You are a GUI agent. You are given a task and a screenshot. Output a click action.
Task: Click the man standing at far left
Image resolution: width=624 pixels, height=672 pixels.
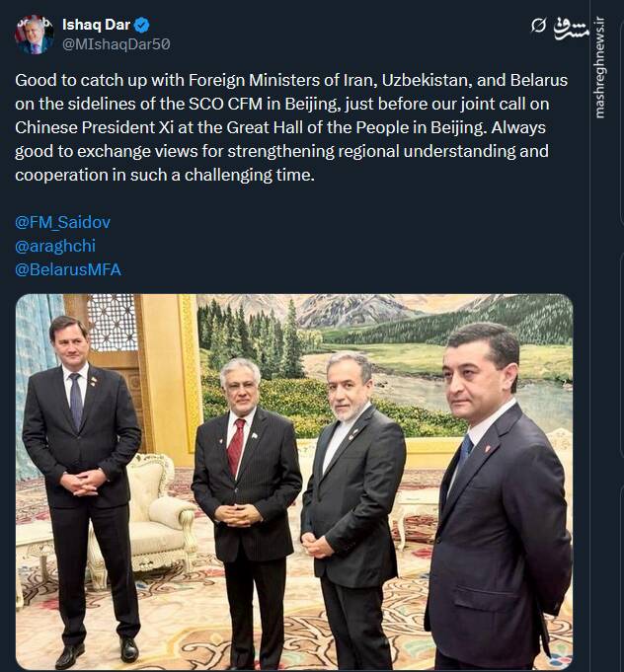tap(81, 474)
